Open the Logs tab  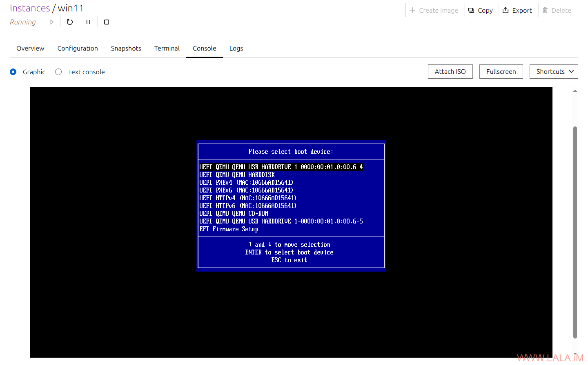[236, 48]
